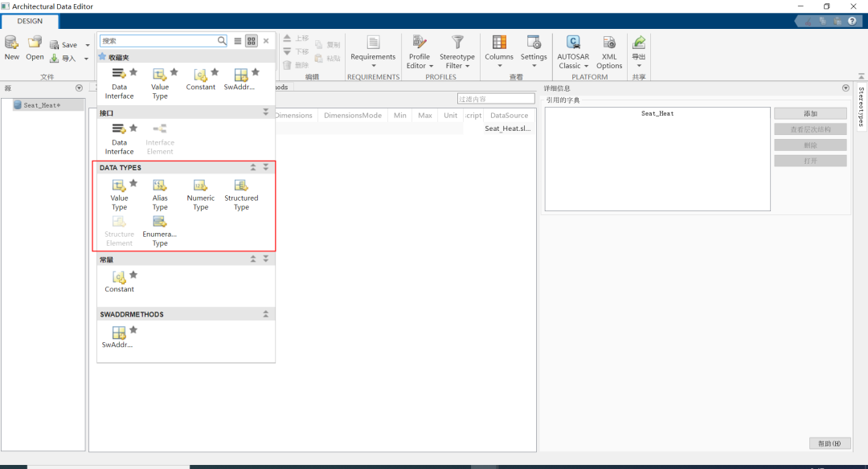Add a Structured Type
868x469 pixels.
tap(241, 194)
